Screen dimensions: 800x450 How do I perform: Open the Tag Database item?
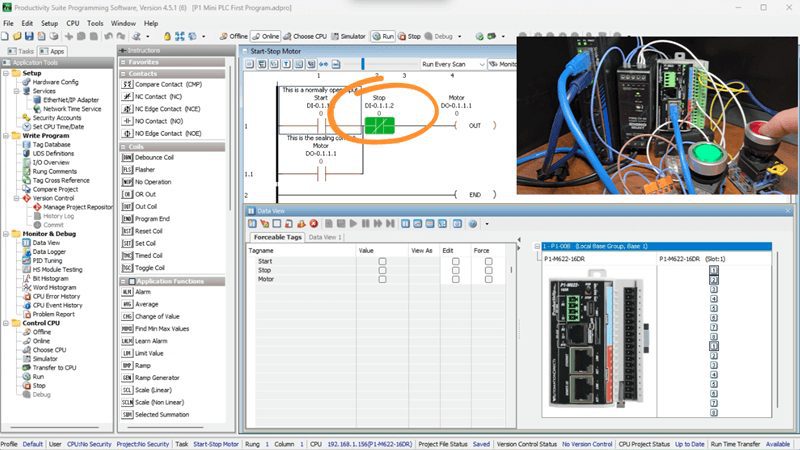pos(53,144)
